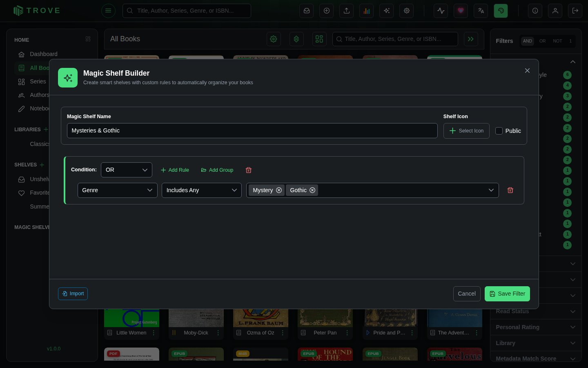The image size is (588, 368).
Task: Click the logout icon
Action: click(x=575, y=11)
